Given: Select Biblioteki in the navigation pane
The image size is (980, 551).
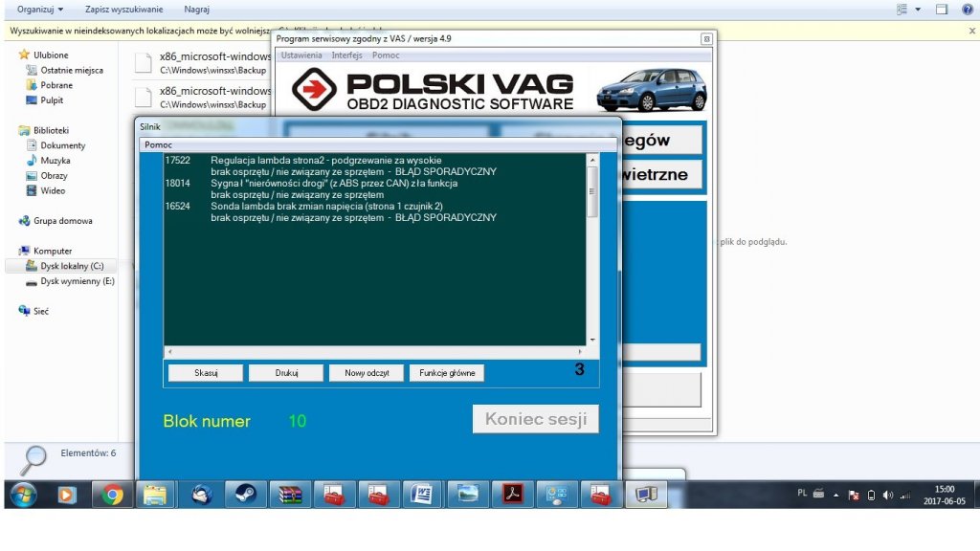Looking at the screenshot, I should coord(51,130).
